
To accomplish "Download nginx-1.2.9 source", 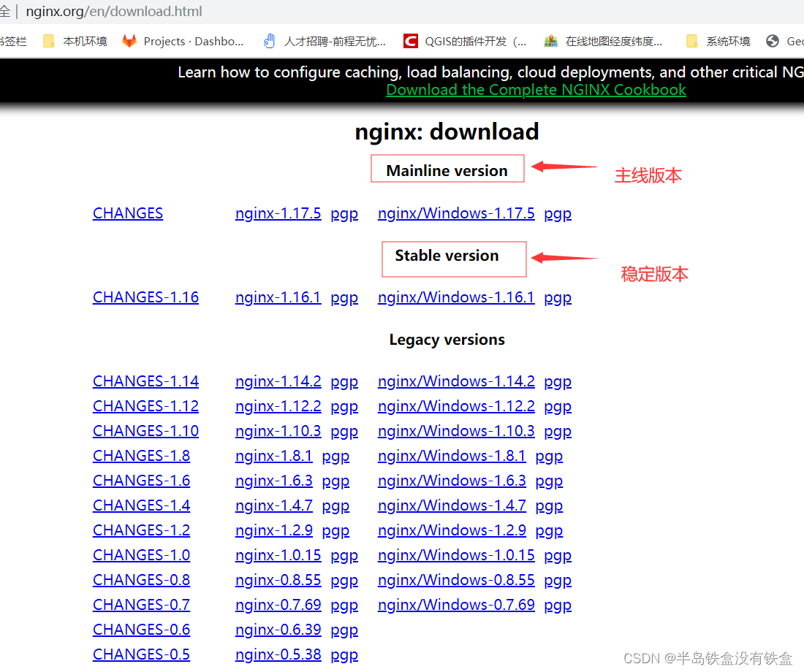I will 274,530.
